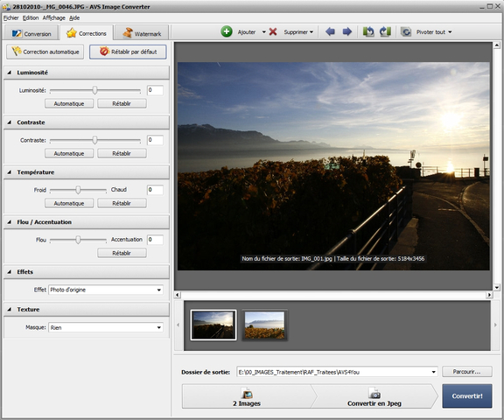The height and width of the screenshot is (420, 504).
Task: Click Automatique under Température
Action: (x=69, y=203)
